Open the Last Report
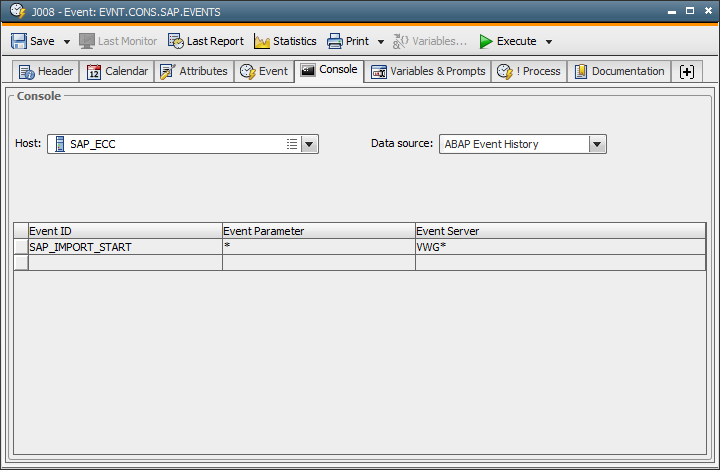 coord(205,41)
